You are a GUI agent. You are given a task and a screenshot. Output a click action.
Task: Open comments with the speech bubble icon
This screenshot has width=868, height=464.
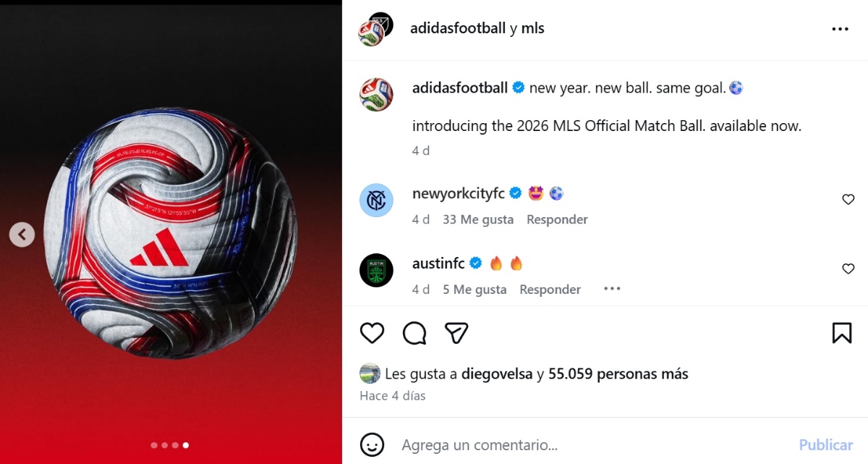click(x=414, y=333)
